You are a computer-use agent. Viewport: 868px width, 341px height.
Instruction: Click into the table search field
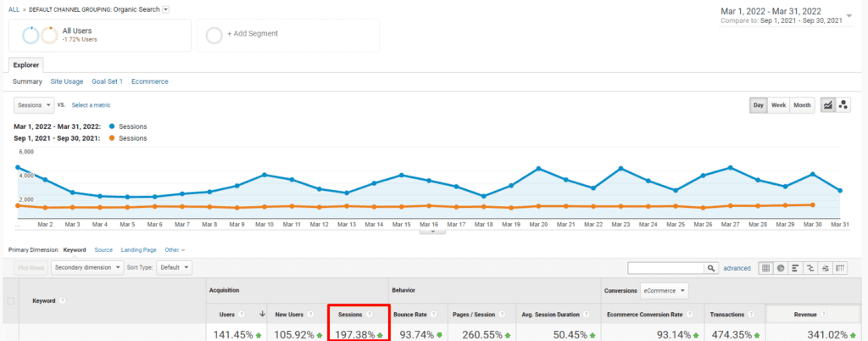tap(666, 268)
